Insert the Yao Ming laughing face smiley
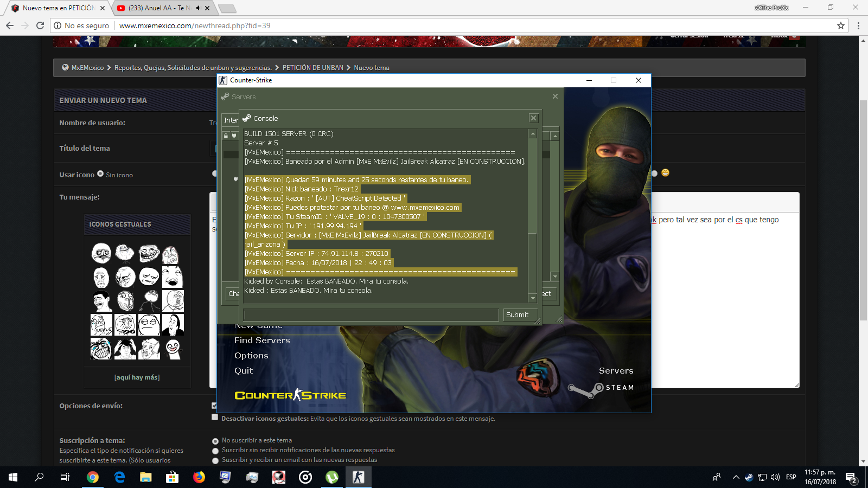This screenshot has height=488, width=868. [x=101, y=300]
